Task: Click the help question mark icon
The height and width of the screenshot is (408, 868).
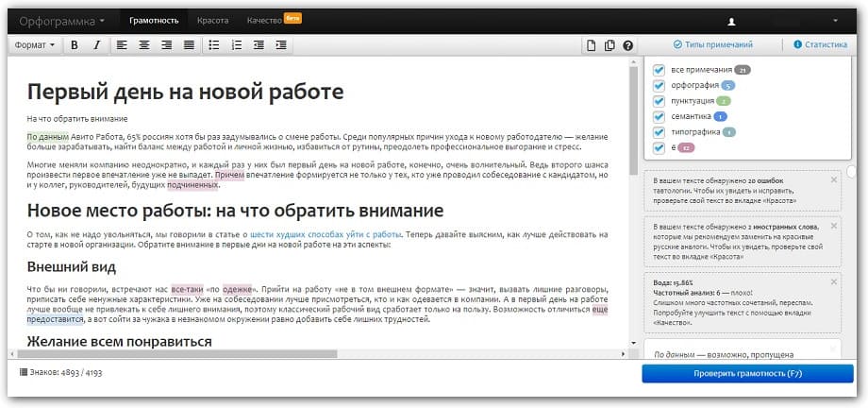Action: tap(627, 45)
